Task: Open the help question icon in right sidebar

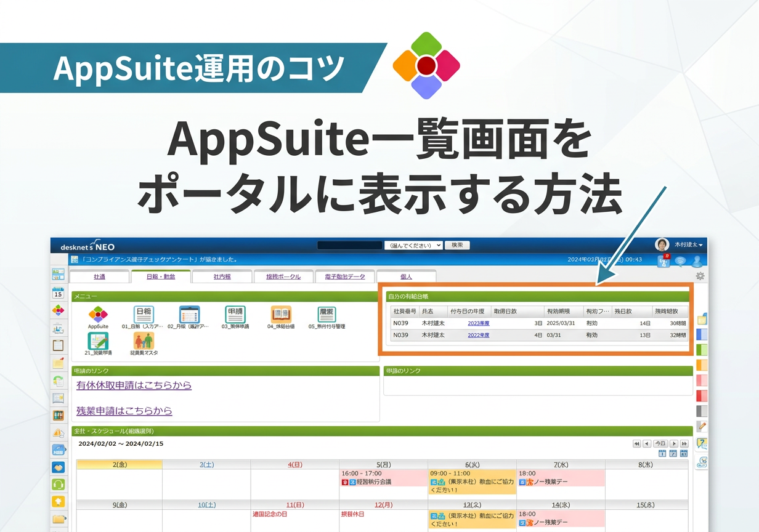Action: point(702,443)
